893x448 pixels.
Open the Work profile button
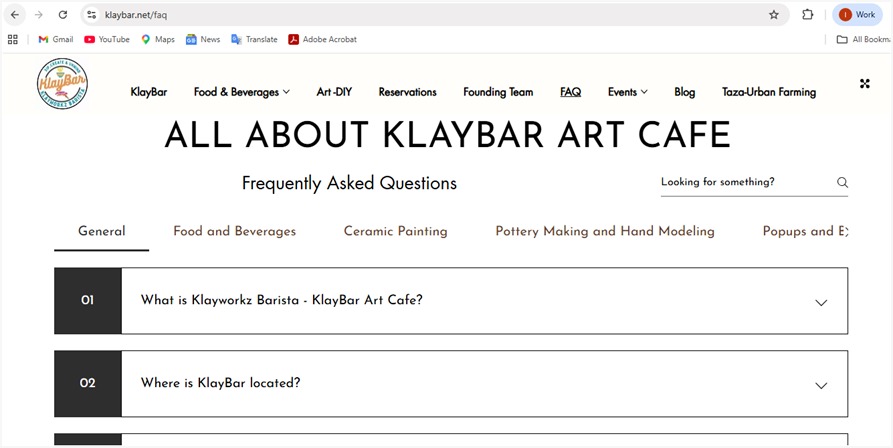tap(857, 15)
